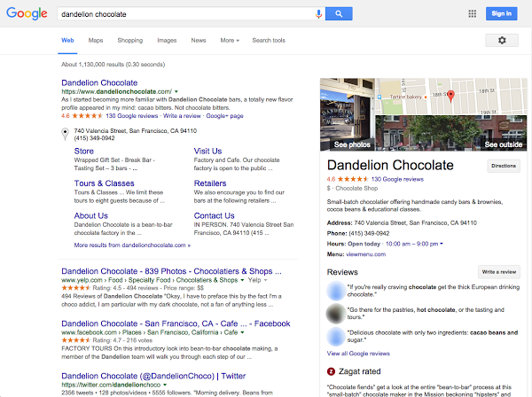
Task: Click the phone number (415) 349-0942 in panel
Action: [x=369, y=233]
